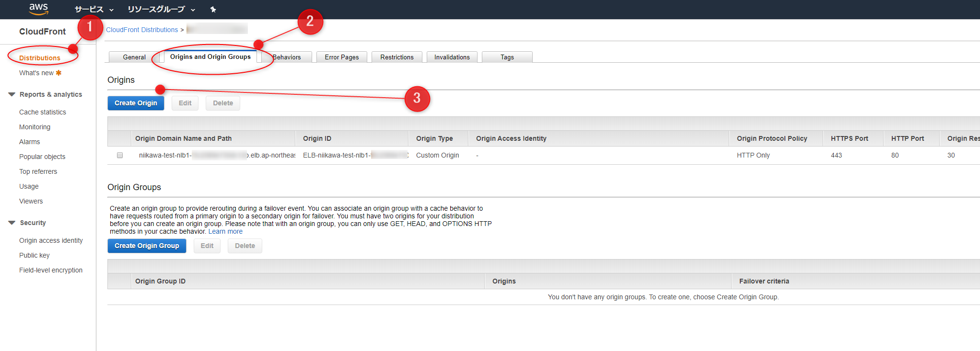This screenshot has width=980, height=351.
Task: Collapse the Reports & analytics section
Action: tap(12, 94)
